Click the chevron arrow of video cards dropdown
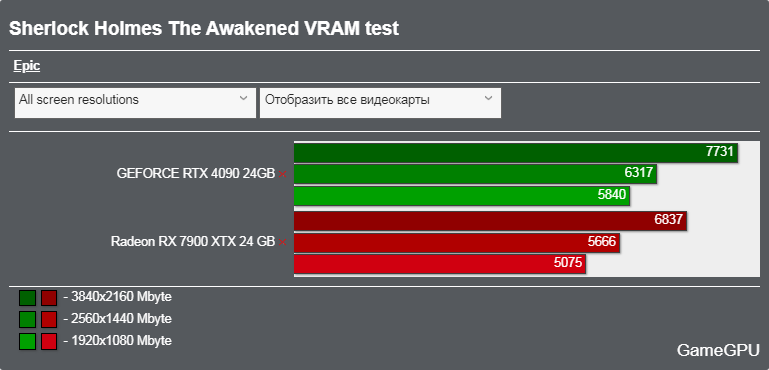The height and width of the screenshot is (370, 769). point(488,98)
